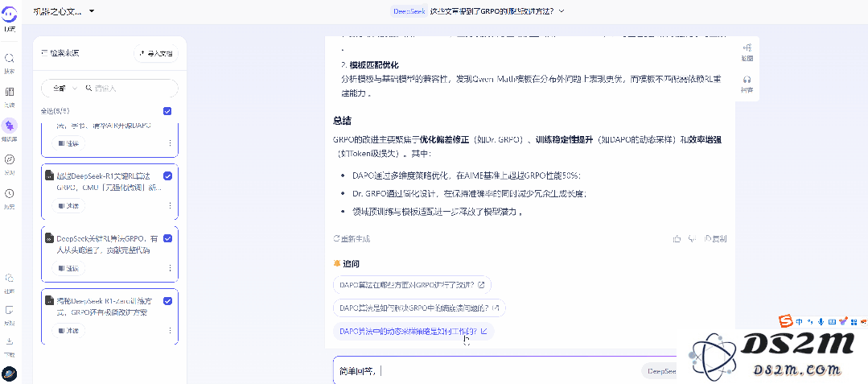Expand the conversation title chevron at the top
Viewport: 868px width, 384px height.
[562, 10]
